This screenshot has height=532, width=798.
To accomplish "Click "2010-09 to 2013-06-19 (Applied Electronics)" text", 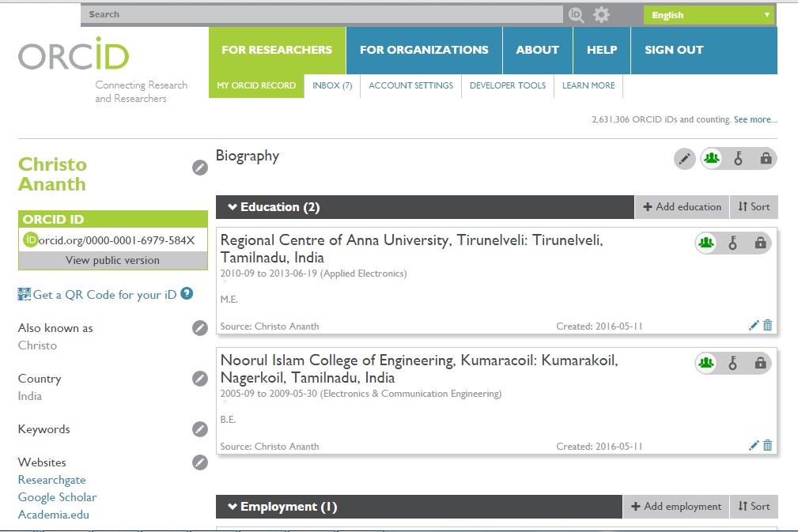I will point(313,274).
